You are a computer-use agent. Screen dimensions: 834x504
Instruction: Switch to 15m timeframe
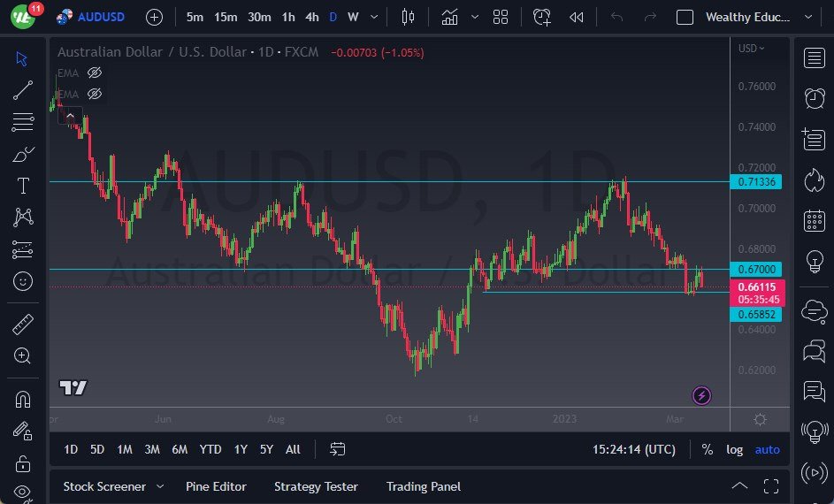pos(226,17)
